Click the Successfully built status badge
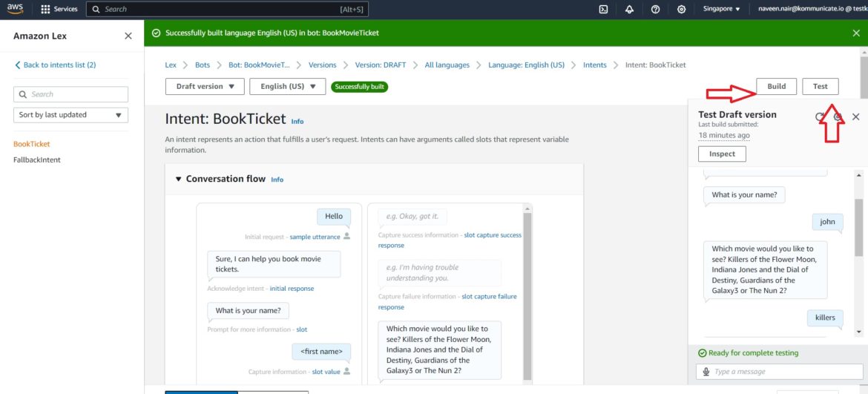868x394 pixels. (x=359, y=87)
